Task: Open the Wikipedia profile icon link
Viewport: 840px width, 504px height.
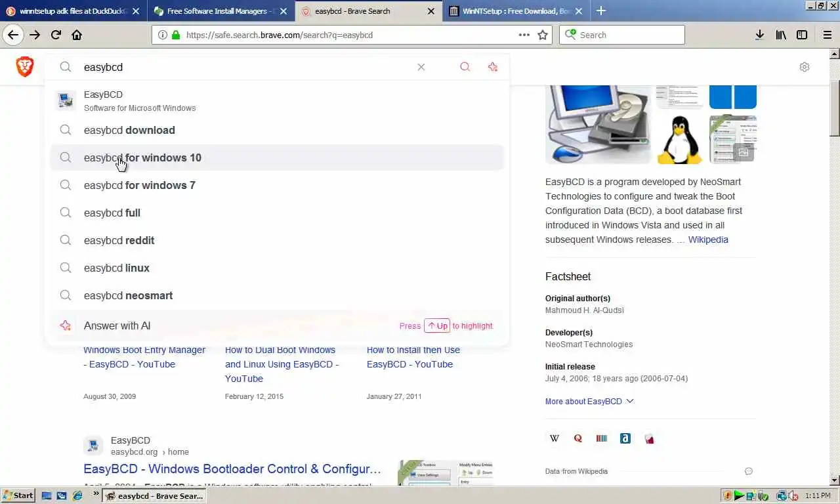Action: click(x=555, y=438)
